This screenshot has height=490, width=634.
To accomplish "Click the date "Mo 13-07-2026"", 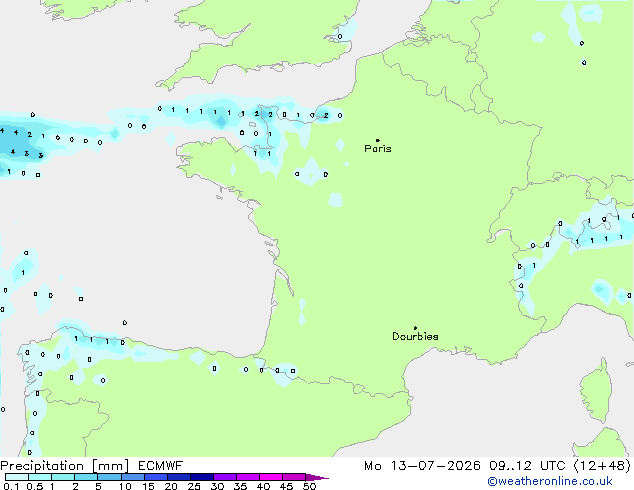I will [x=422, y=466].
